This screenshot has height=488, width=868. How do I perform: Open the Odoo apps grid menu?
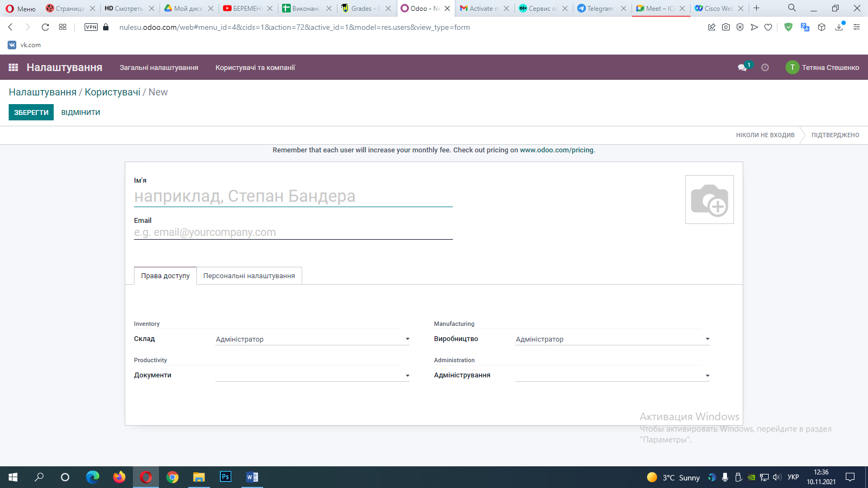pyautogui.click(x=14, y=67)
